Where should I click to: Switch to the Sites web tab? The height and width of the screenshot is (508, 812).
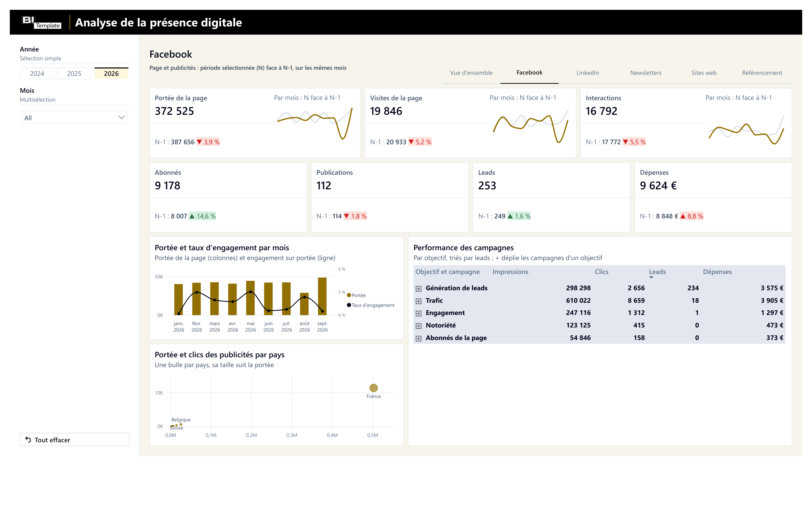coord(704,73)
